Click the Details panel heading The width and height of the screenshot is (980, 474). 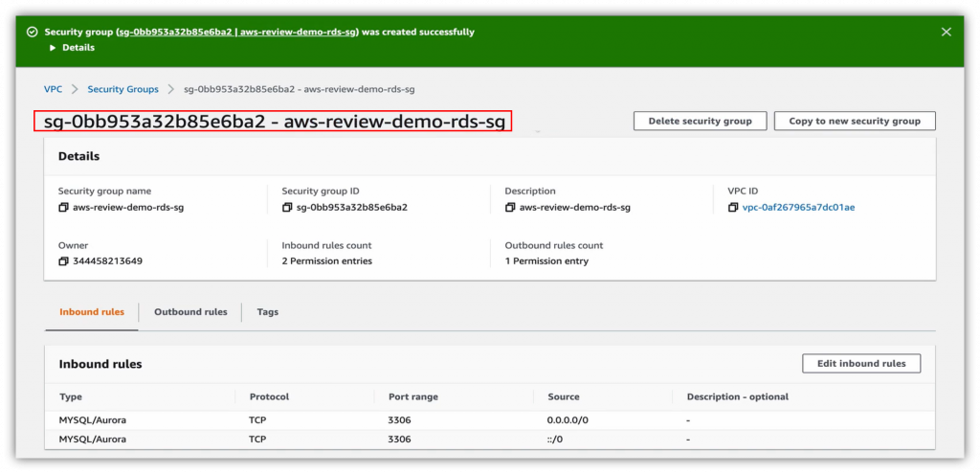[78, 157]
